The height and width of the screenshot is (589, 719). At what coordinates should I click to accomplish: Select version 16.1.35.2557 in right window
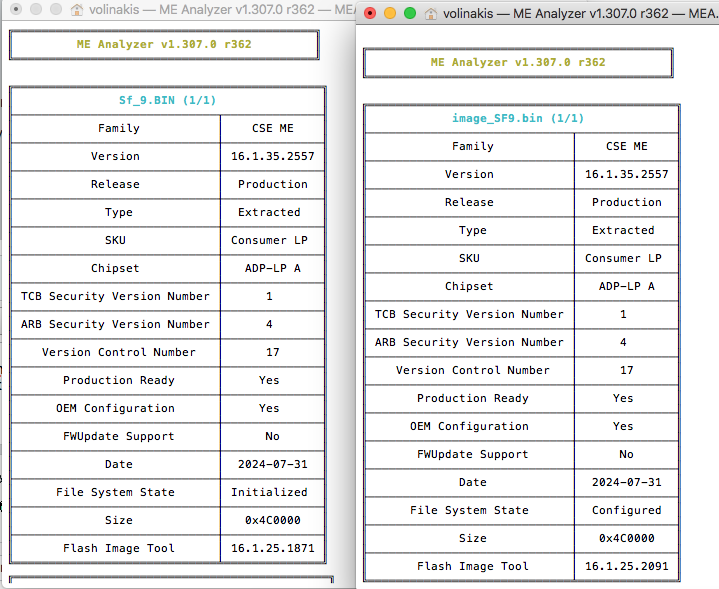627,174
